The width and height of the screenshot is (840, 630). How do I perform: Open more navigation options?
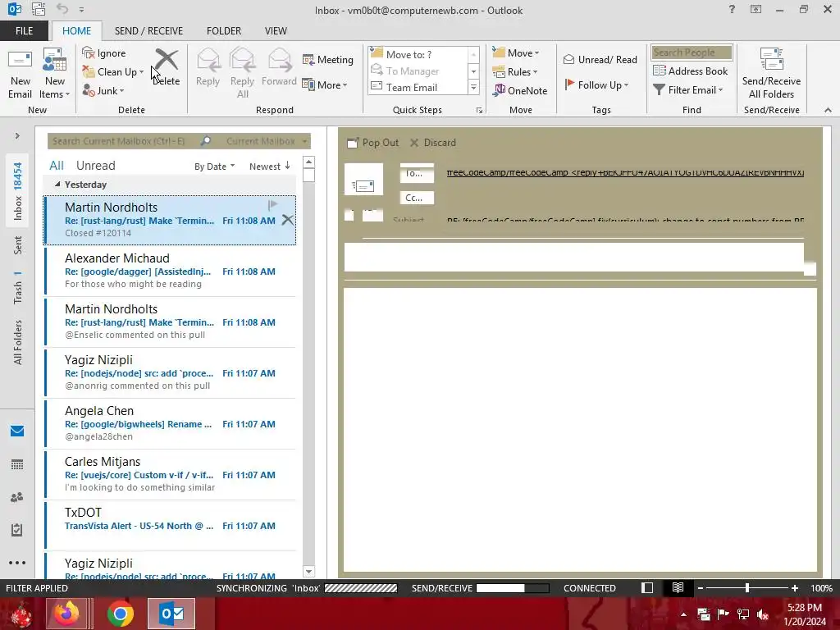tap(17, 563)
